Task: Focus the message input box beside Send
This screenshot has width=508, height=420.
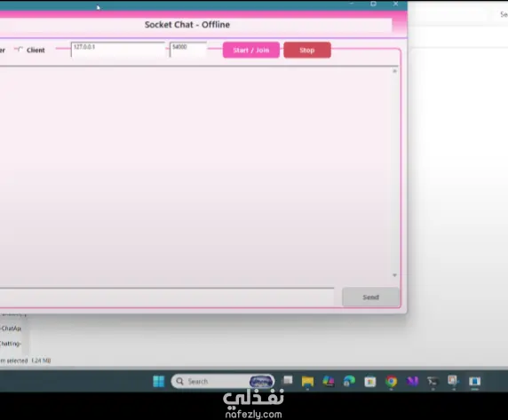Action: coord(167,297)
